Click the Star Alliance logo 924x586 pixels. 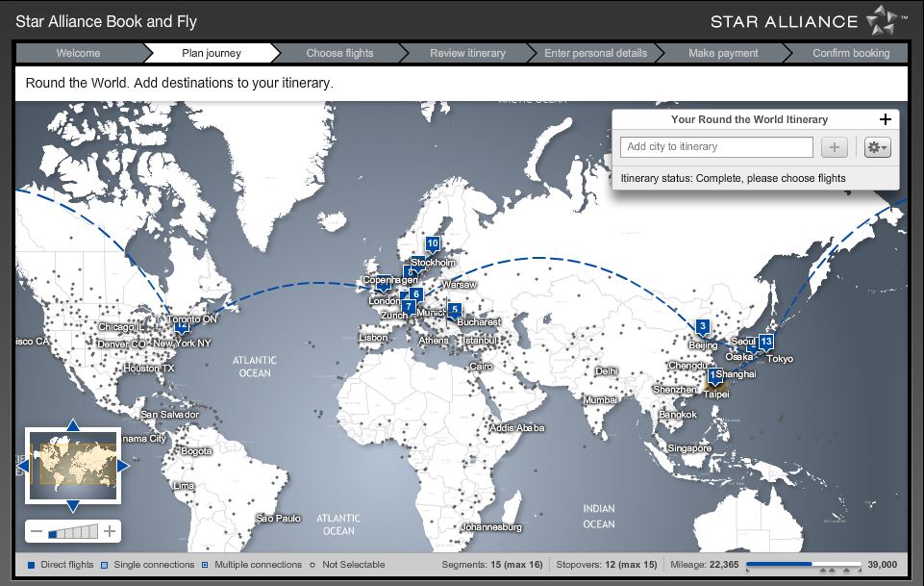click(x=809, y=21)
